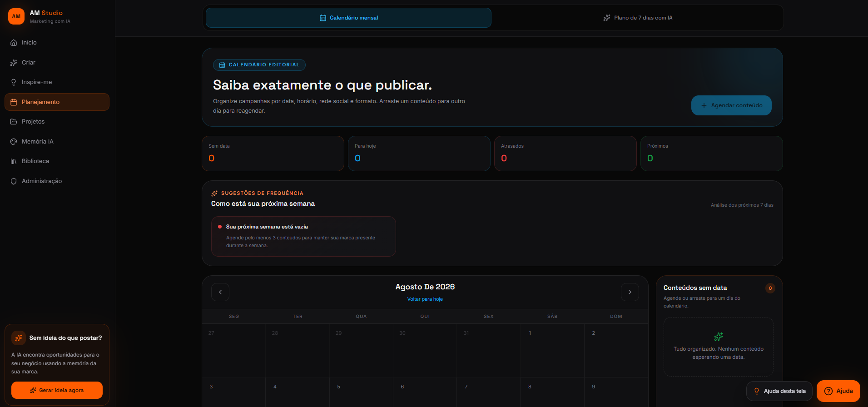The width and height of the screenshot is (868, 407).
Task: Select day 7 in the calendar
Action: click(x=489, y=392)
